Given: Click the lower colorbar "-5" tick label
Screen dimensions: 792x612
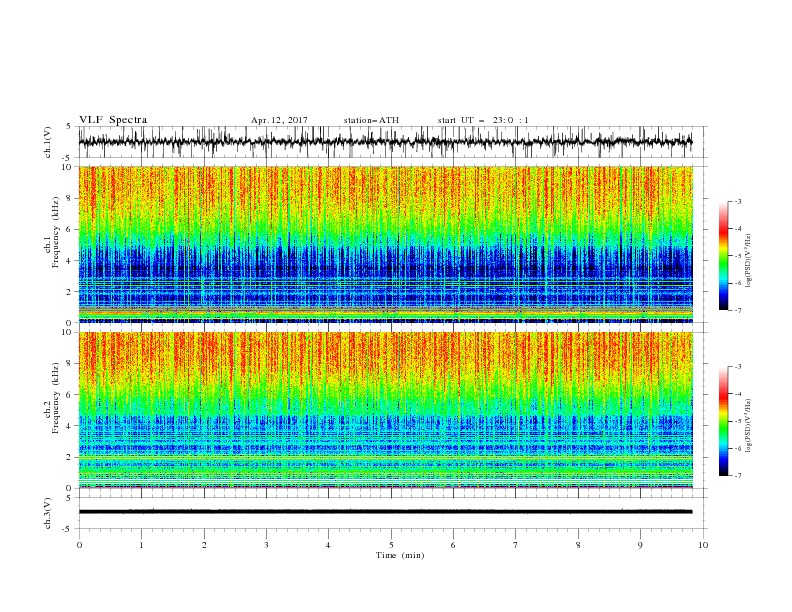Looking at the screenshot, I should (x=738, y=421).
